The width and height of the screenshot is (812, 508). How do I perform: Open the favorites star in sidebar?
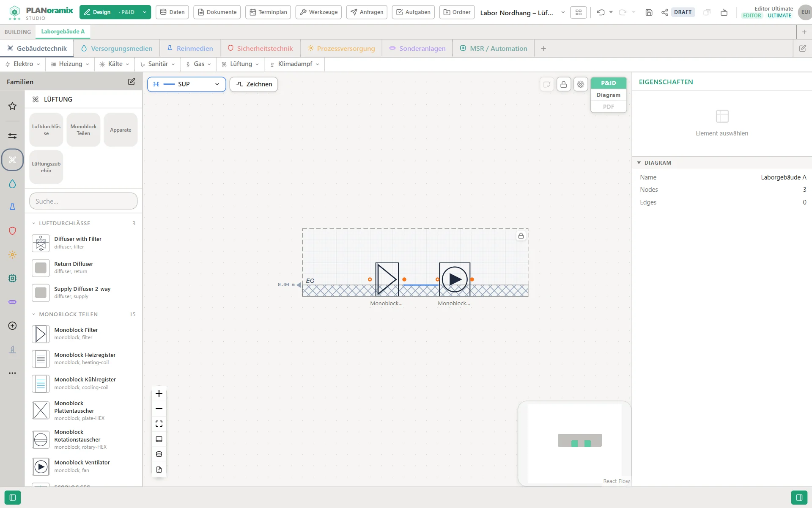point(12,106)
